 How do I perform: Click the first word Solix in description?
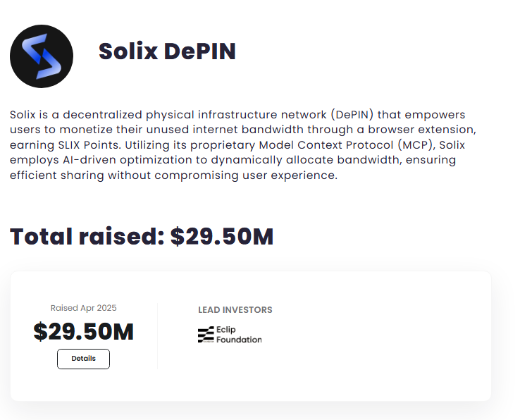point(23,115)
